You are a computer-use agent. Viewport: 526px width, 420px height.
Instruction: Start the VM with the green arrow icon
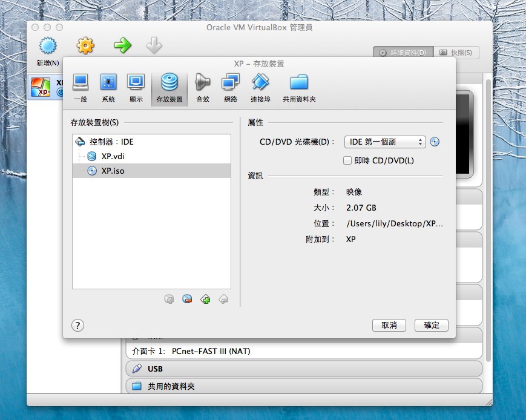tap(122, 45)
